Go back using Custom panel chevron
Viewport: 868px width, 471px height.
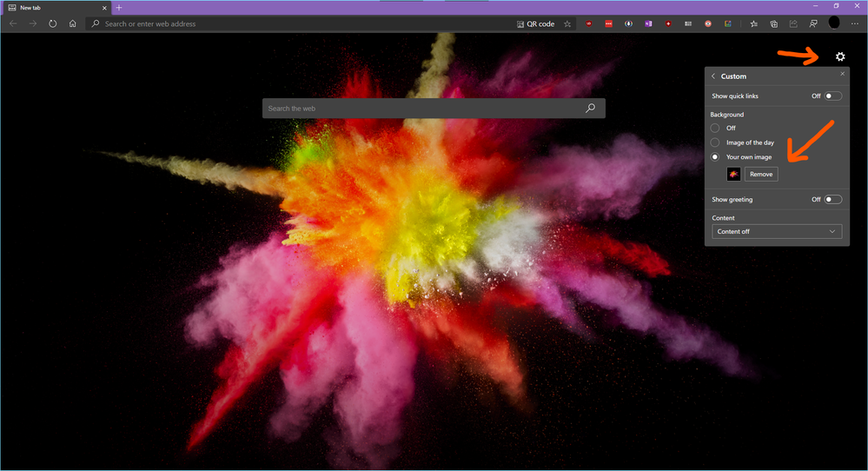[713, 76]
